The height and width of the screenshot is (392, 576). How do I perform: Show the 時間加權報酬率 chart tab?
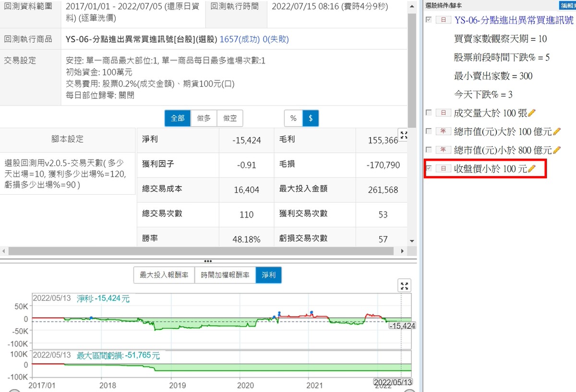point(225,275)
